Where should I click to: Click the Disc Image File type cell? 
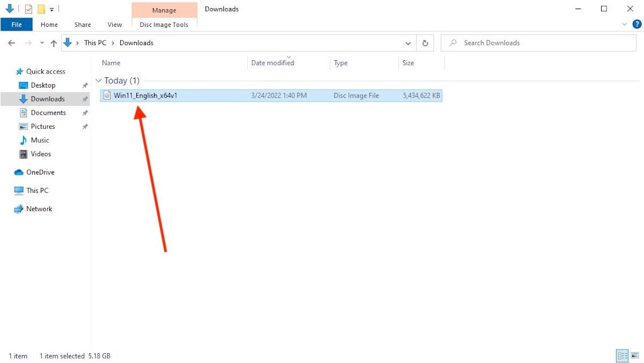point(356,96)
